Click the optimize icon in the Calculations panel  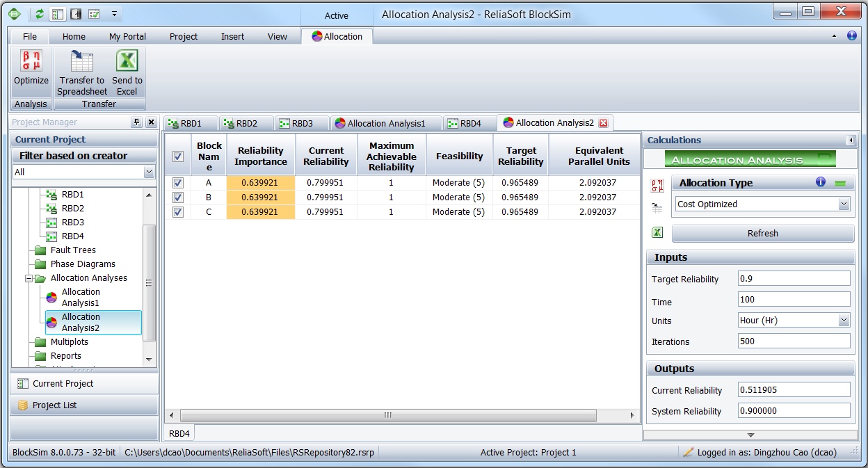click(x=657, y=186)
